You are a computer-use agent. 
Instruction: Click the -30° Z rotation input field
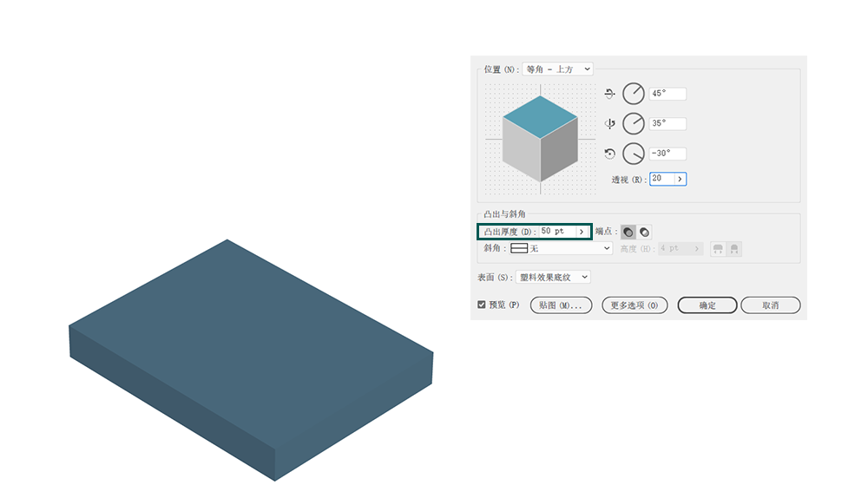coord(667,154)
